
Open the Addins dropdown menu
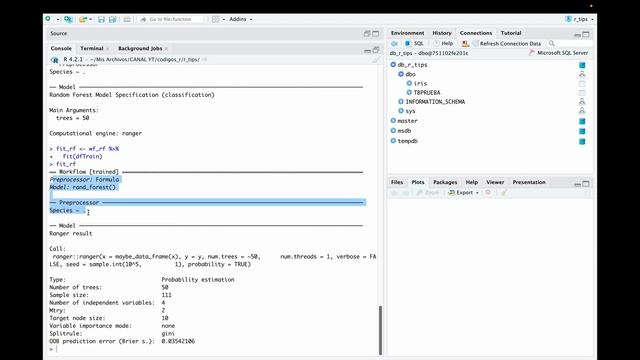240,19
